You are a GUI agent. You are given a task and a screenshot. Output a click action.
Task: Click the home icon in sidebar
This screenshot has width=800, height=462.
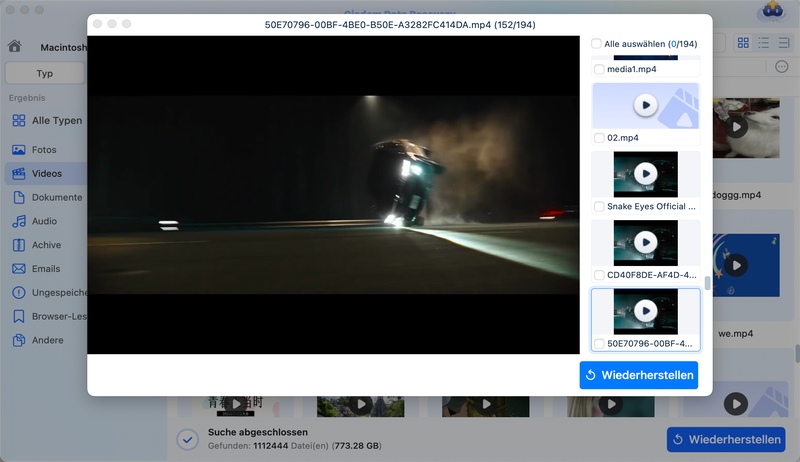15,46
